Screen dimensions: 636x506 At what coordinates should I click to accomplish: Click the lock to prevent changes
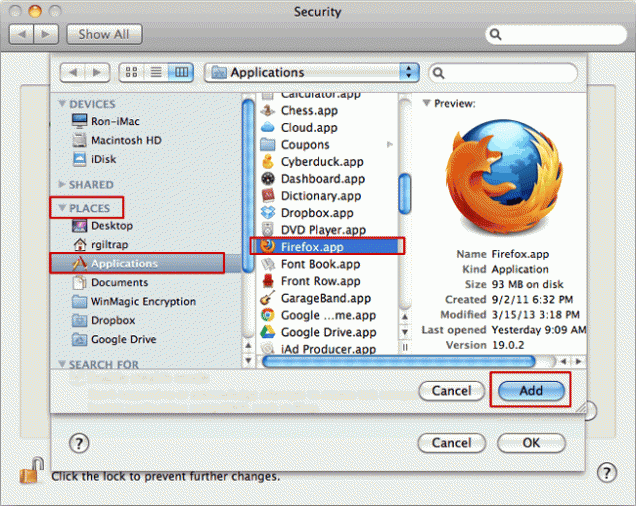(31, 471)
